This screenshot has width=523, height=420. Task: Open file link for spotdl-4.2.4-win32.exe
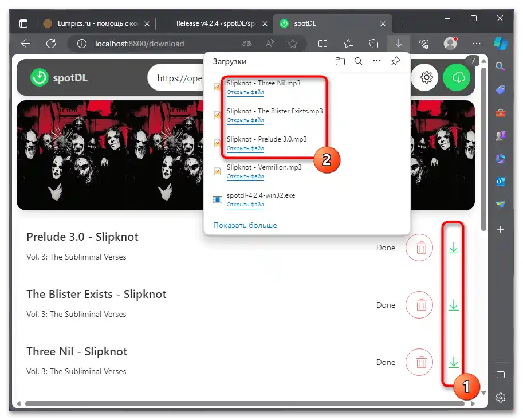pyautogui.click(x=245, y=204)
